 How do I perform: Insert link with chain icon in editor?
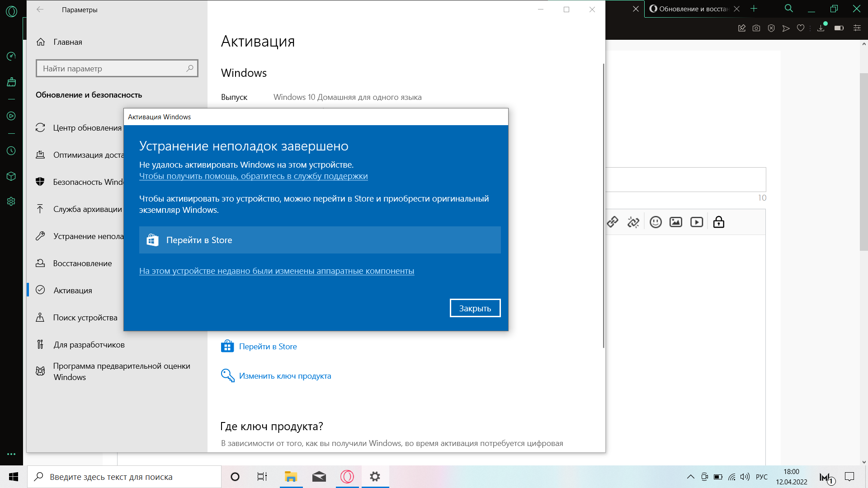point(613,222)
